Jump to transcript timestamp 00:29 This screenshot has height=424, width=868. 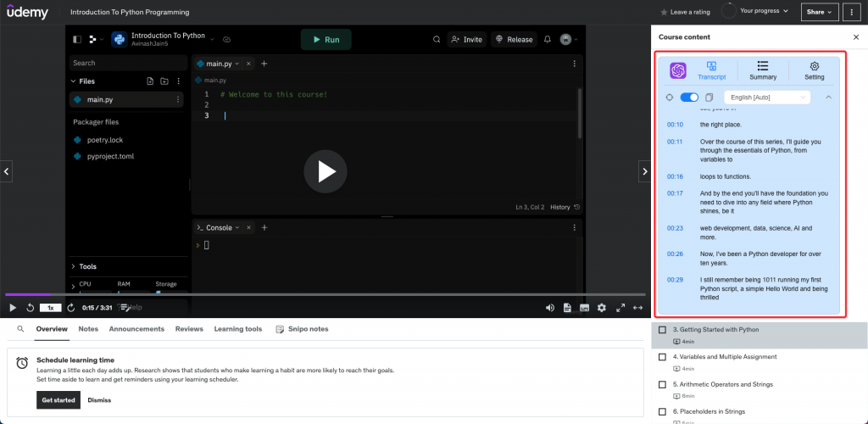coord(675,280)
